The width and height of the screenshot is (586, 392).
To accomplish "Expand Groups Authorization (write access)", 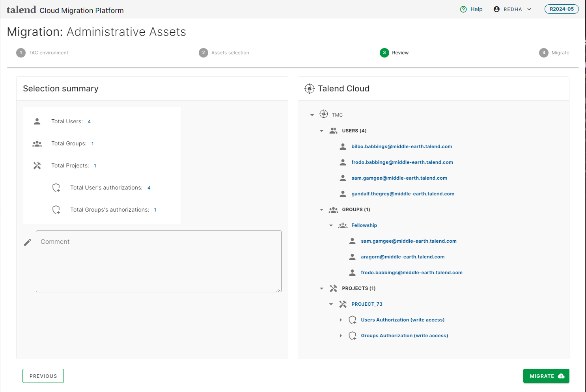I will [x=341, y=336].
